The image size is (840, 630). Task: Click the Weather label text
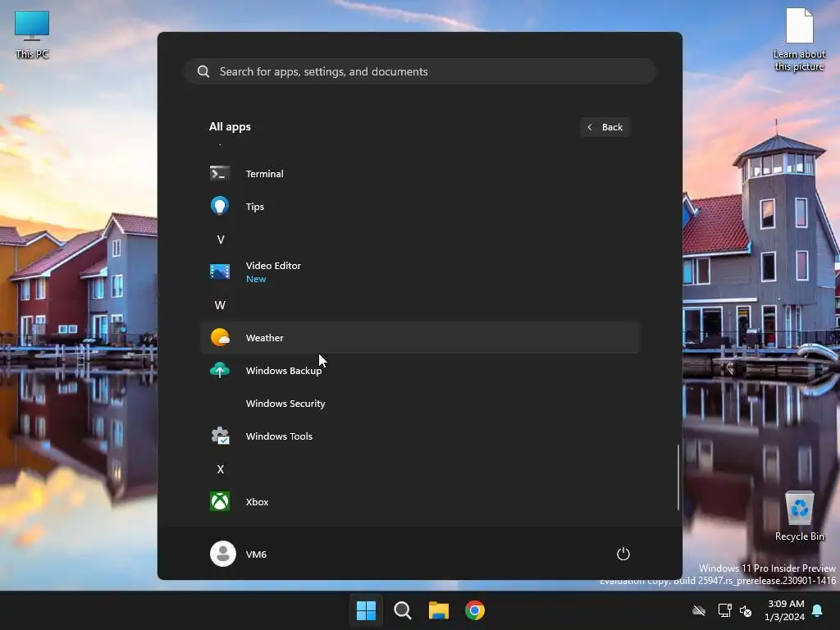click(x=265, y=337)
